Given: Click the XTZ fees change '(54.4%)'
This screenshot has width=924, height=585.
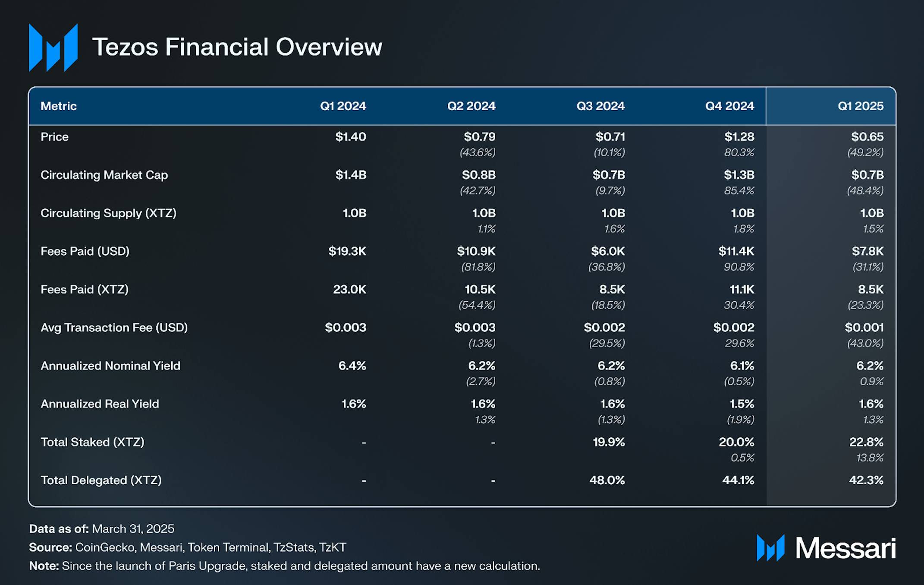Looking at the screenshot, I should click(x=477, y=305).
